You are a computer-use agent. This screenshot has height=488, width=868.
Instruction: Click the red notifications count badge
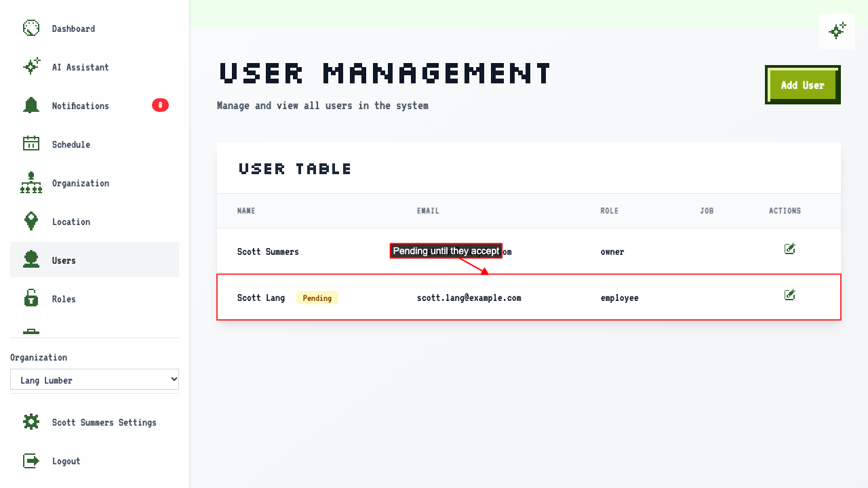160,105
